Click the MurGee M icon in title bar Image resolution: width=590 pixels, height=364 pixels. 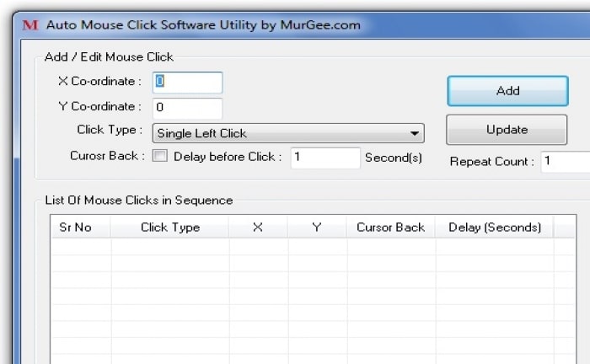pyautogui.click(x=30, y=24)
